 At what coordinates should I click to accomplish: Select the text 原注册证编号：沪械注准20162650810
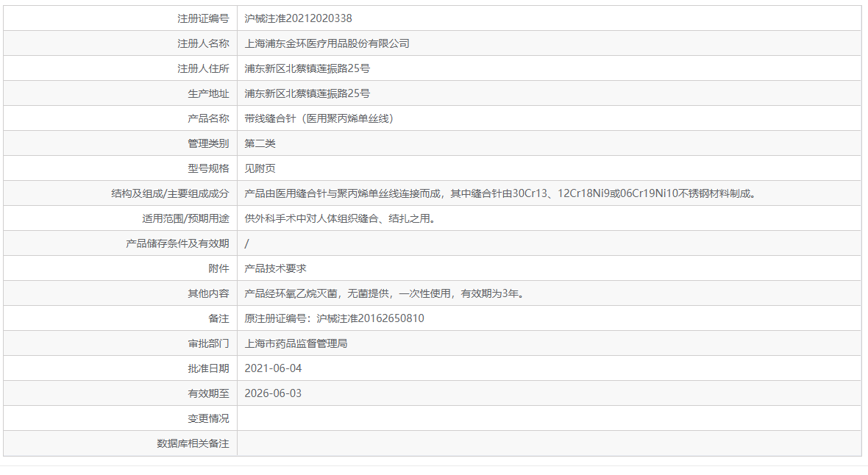[335, 318]
